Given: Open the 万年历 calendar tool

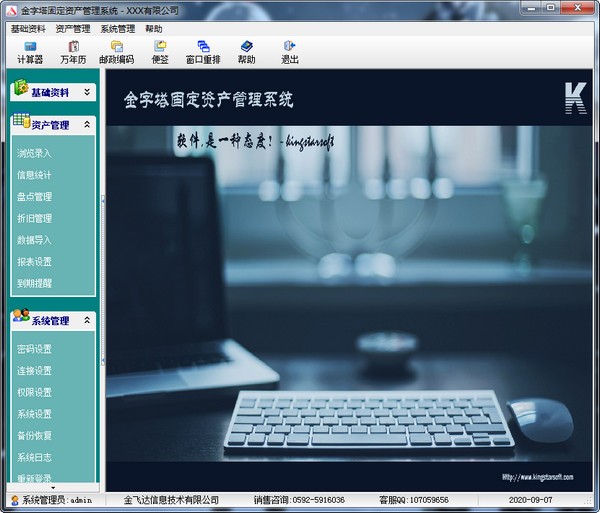Looking at the screenshot, I should click(x=73, y=52).
